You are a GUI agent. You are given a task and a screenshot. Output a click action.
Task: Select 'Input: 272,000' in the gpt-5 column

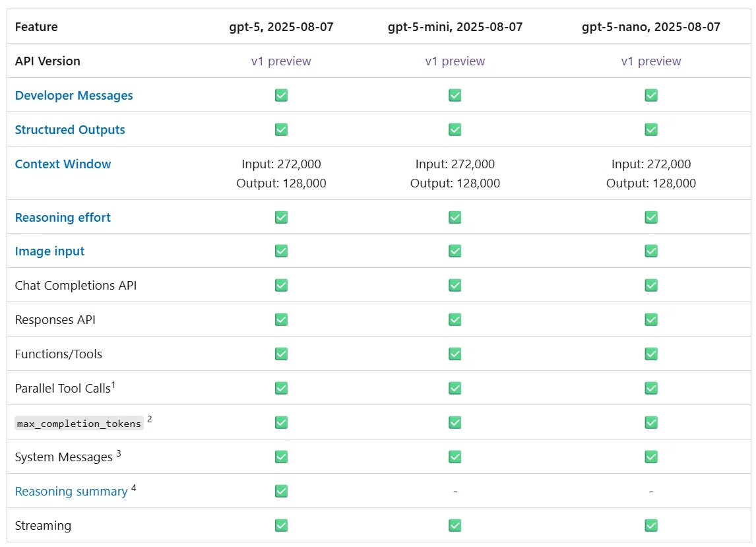tap(281, 164)
